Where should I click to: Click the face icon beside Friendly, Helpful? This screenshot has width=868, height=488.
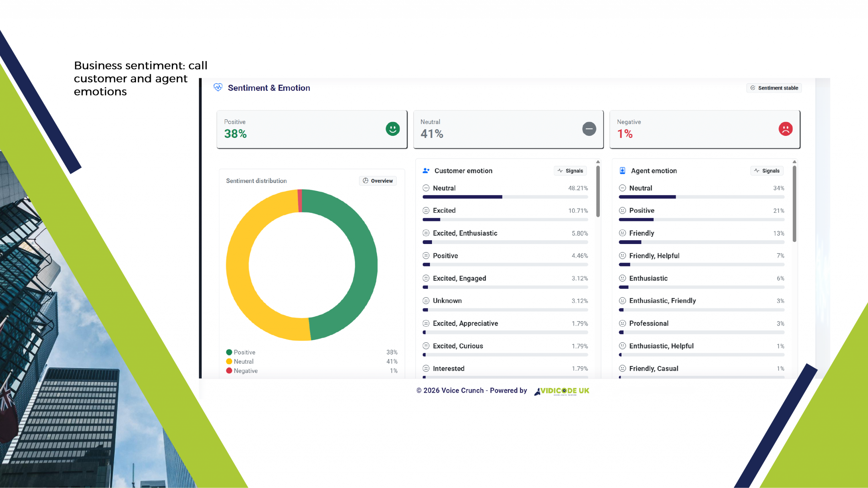click(x=622, y=256)
